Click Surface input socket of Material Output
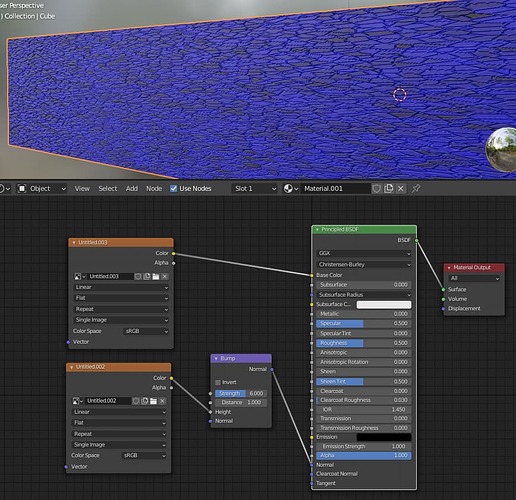 click(443, 289)
